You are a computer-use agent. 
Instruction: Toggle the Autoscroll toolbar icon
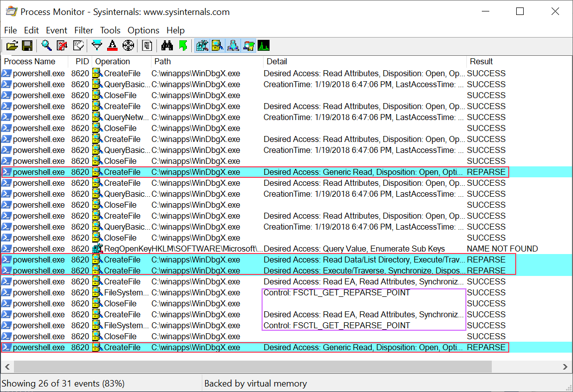click(62, 46)
